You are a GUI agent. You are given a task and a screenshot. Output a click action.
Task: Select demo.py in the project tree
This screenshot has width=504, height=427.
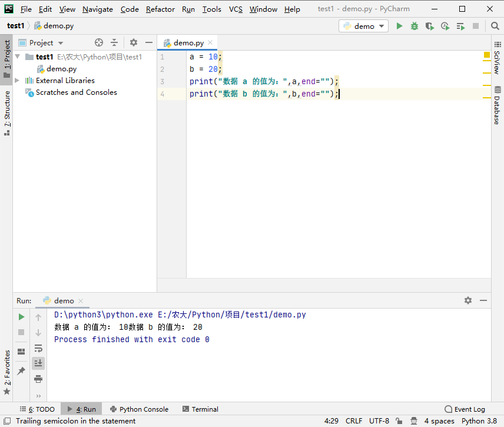(x=61, y=69)
